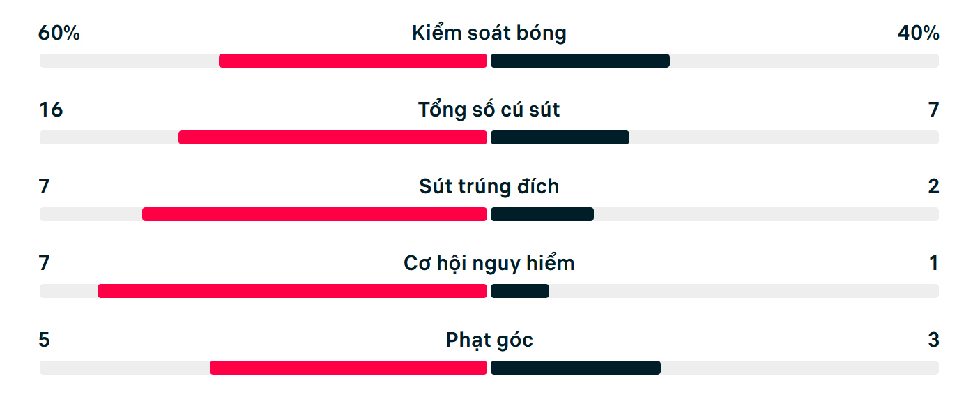The image size is (980, 397).
Task: Select the Tổng số cú sút label
Action: tap(489, 110)
